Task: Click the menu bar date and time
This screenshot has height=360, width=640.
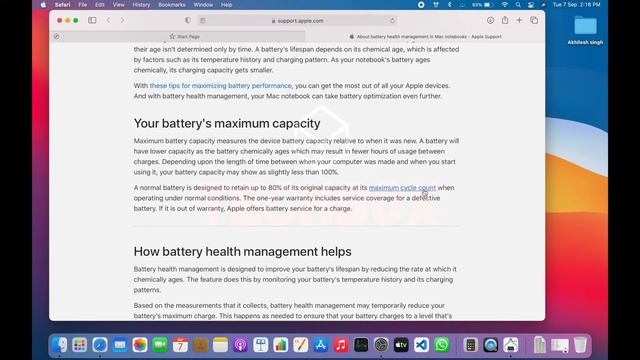Action: (576, 5)
